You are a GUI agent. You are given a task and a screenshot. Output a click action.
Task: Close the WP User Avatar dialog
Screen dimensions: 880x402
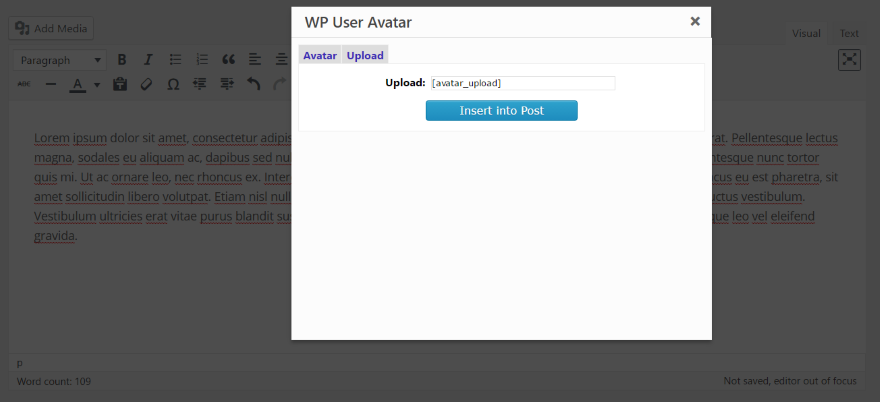695,21
